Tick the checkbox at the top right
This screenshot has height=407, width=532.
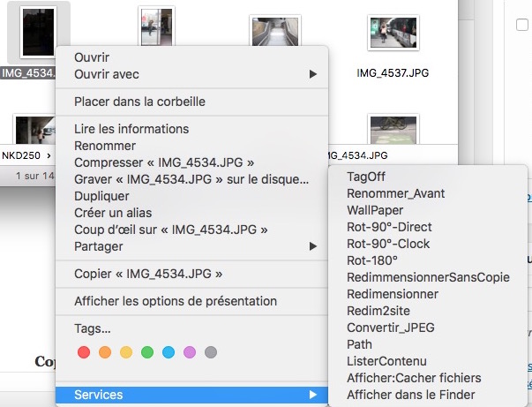tap(522, 25)
